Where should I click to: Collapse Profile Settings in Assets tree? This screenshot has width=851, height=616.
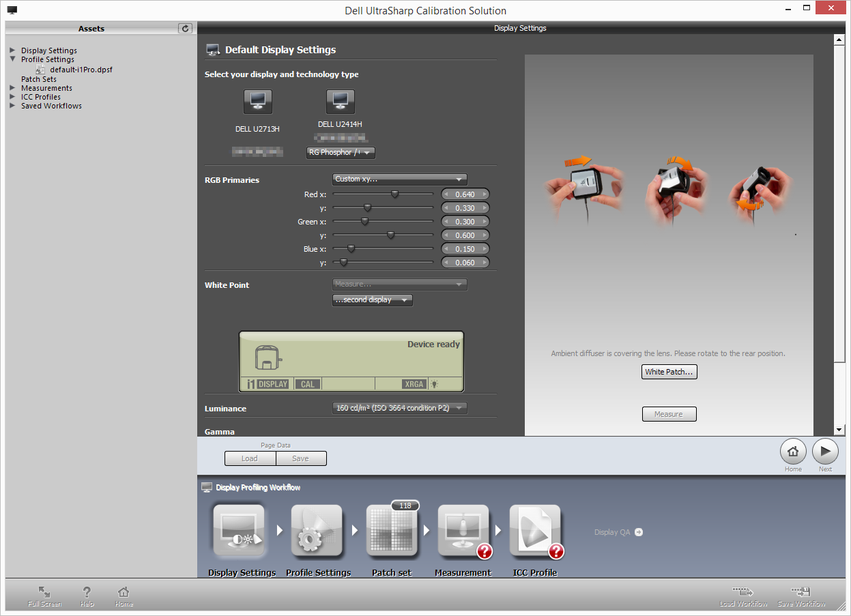(12, 59)
